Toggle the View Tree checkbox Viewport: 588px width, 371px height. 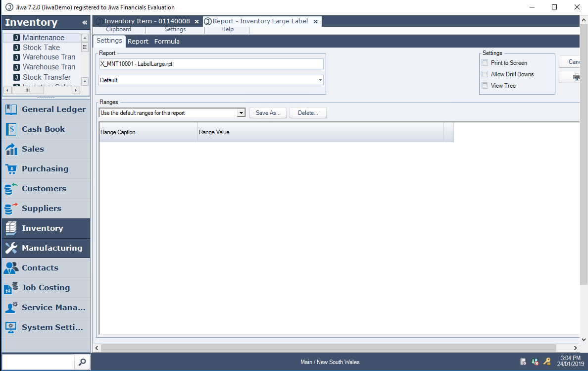485,86
